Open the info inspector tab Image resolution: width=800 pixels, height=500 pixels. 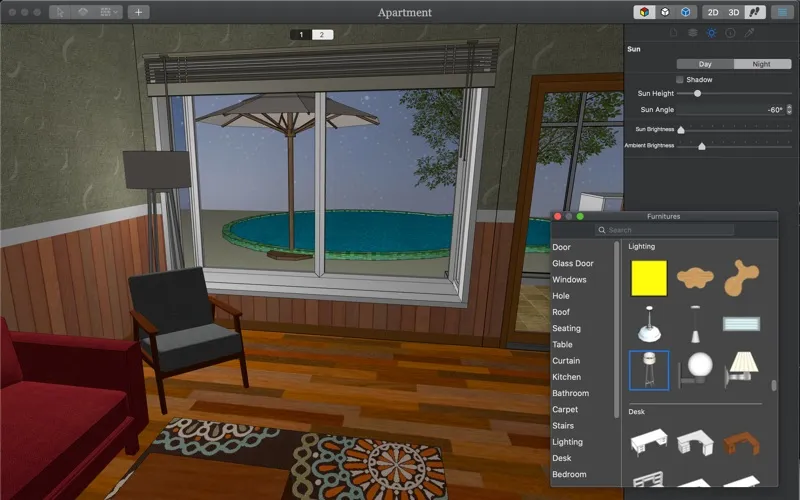click(730, 33)
